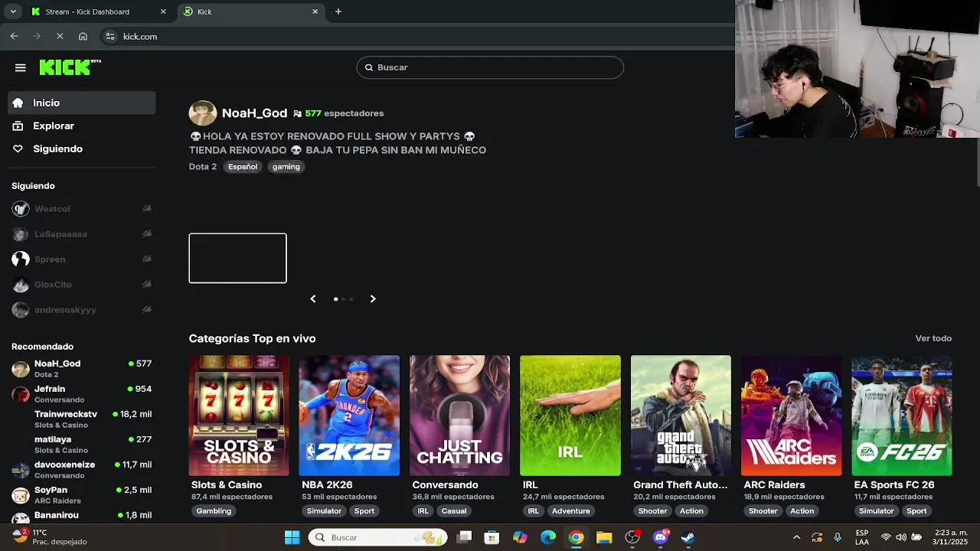This screenshot has height=551, width=980.
Task: Go to previous featured stream arrow
Action: tap(312, 299)
